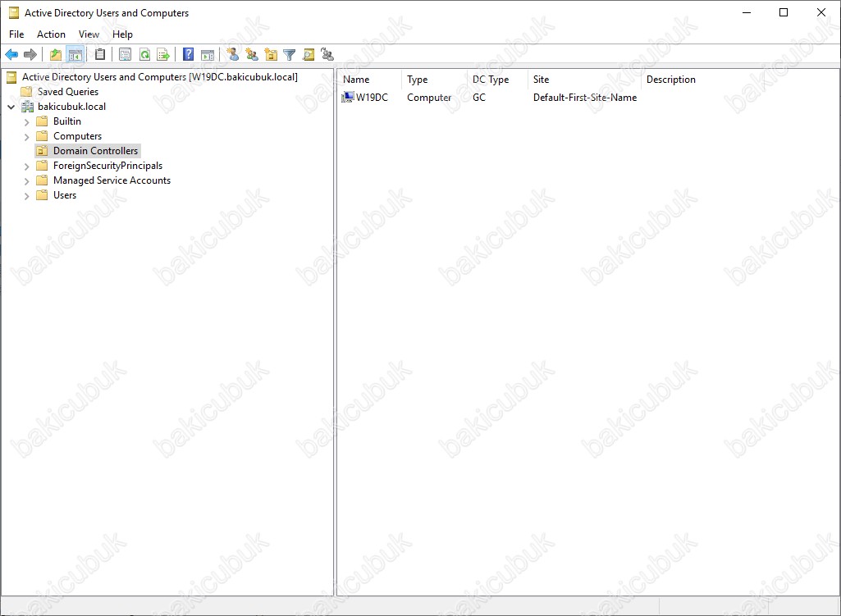The image size is (841, 616).
Task: Create a new group with toolbar icon
Action: pyautogui.click(x=252, y=54)
